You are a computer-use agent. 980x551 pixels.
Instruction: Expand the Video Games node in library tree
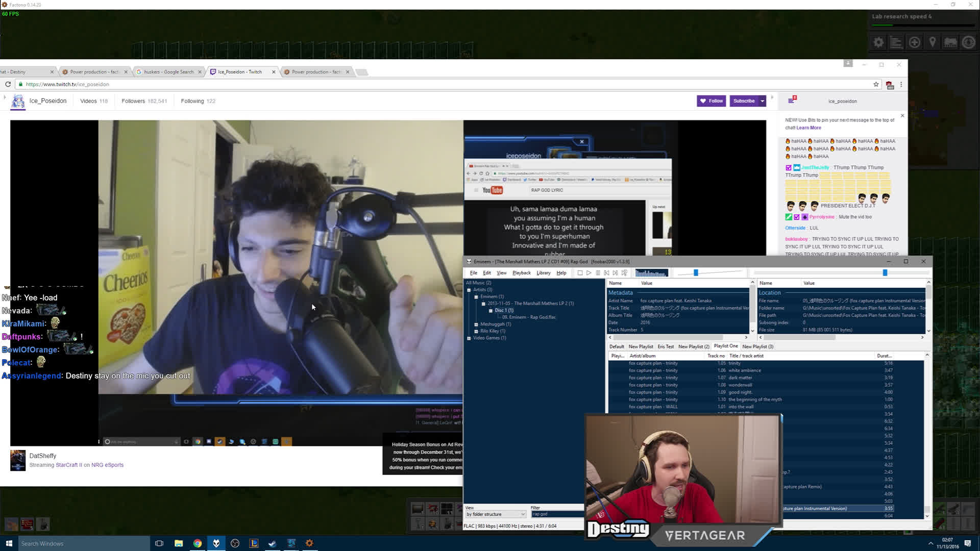(469, 338)
